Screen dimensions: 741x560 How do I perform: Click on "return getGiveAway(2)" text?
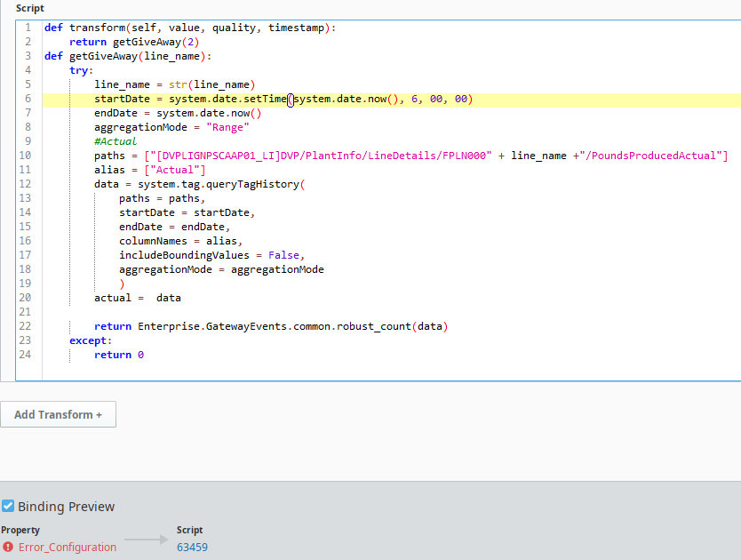click(134, 42)
